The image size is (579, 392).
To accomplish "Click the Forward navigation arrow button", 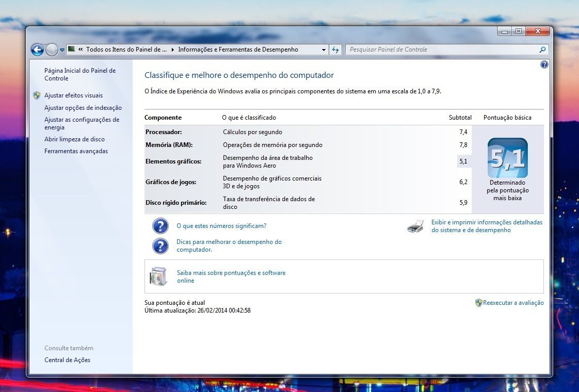I will (x=52, y=50).
